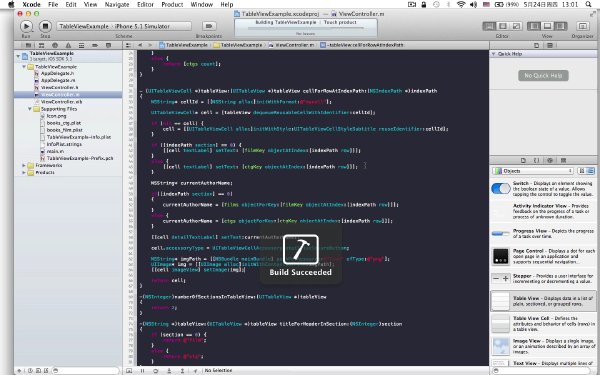Open the Editor menu
600x375 pixels.
point(145,5)
